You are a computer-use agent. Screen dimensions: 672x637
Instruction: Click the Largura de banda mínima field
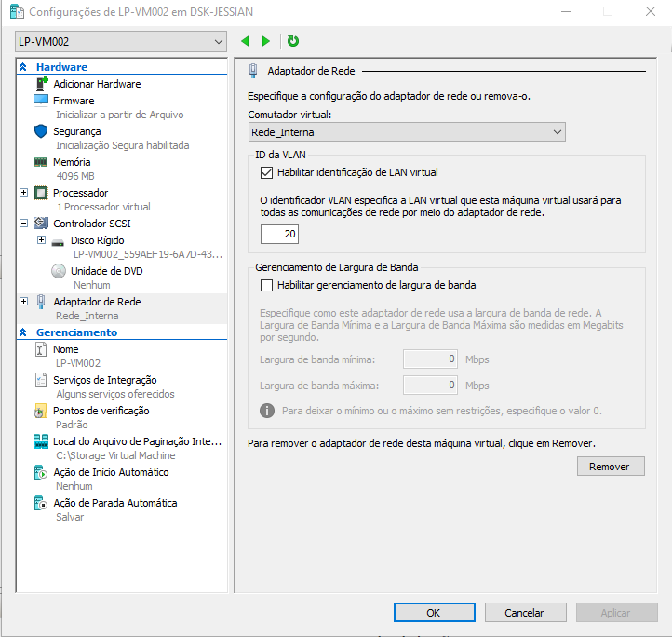(430, 359)
